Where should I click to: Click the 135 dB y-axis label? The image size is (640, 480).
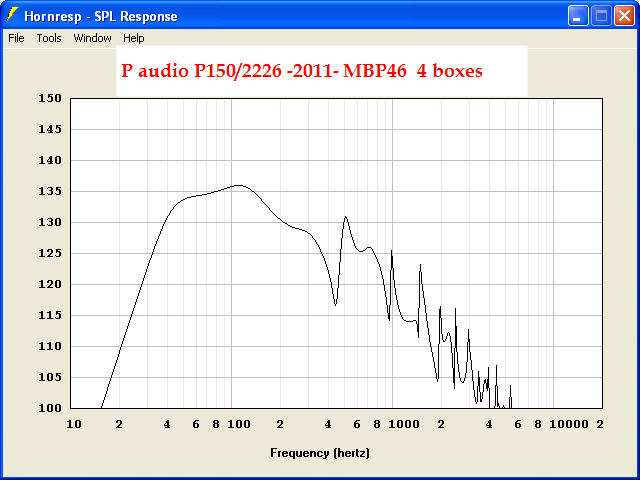50,191
